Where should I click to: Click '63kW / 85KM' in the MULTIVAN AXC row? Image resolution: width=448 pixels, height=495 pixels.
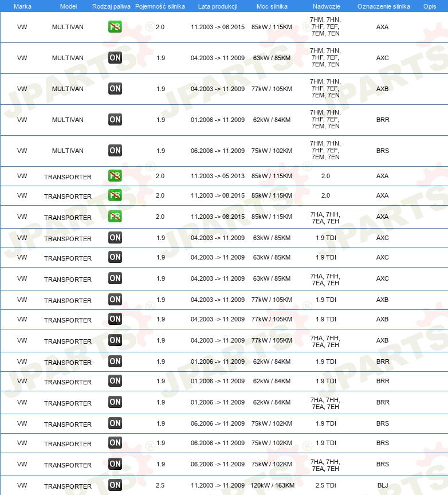(272, 58)
